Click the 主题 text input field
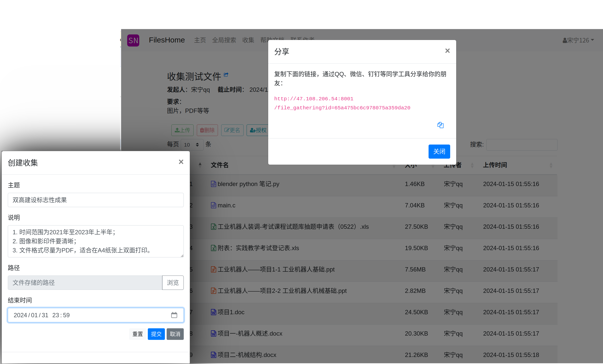This screenshot has width=603, height=364. pos(96,200)
